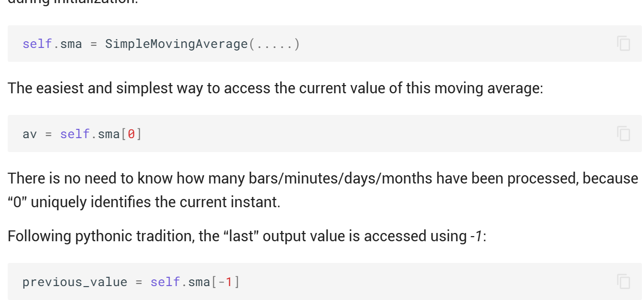
Task: Click the red -1 index in sma[-1]
Action: click(225, 282)
